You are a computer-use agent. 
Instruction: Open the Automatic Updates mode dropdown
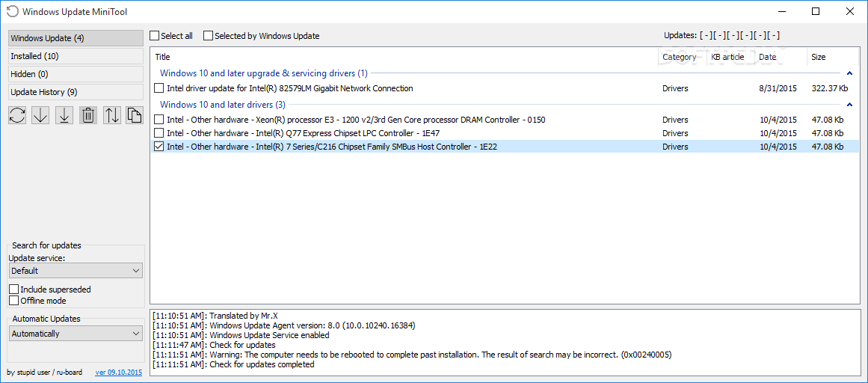[76, 334]
